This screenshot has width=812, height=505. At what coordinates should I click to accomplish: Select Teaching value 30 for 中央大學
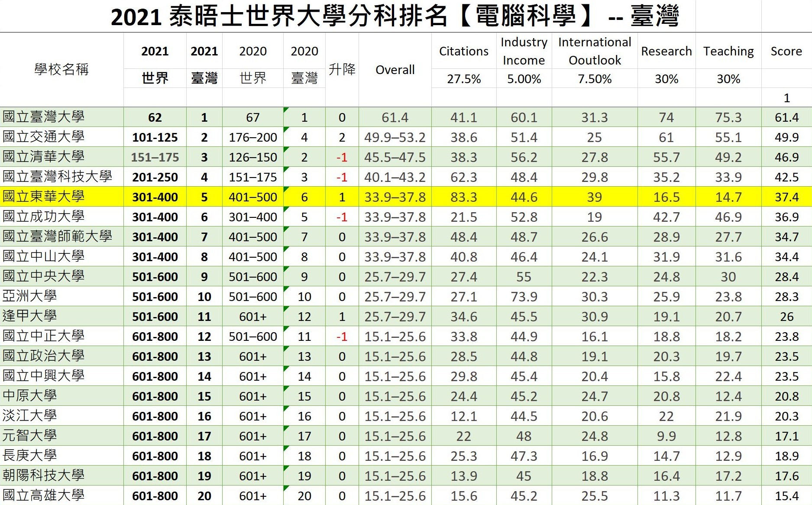point(728,276)
